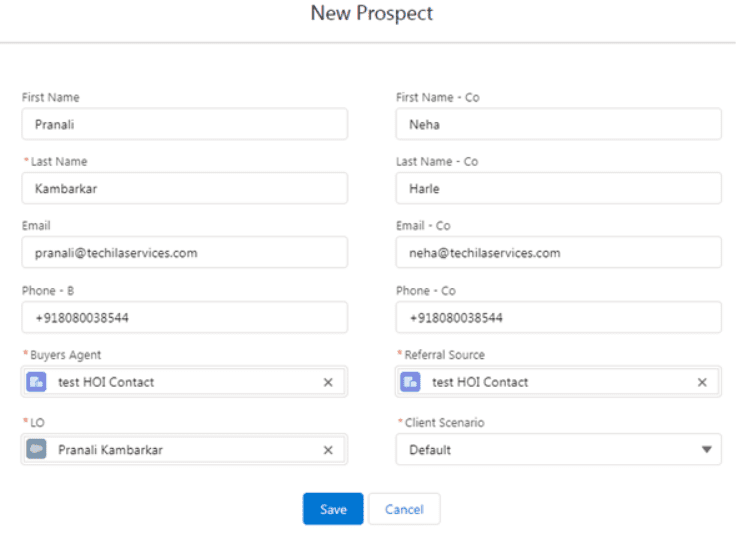Select the Last Name field with Kambarkar
Screen dimensions: 742x542
pyautogui.click(x=185, y=188)
